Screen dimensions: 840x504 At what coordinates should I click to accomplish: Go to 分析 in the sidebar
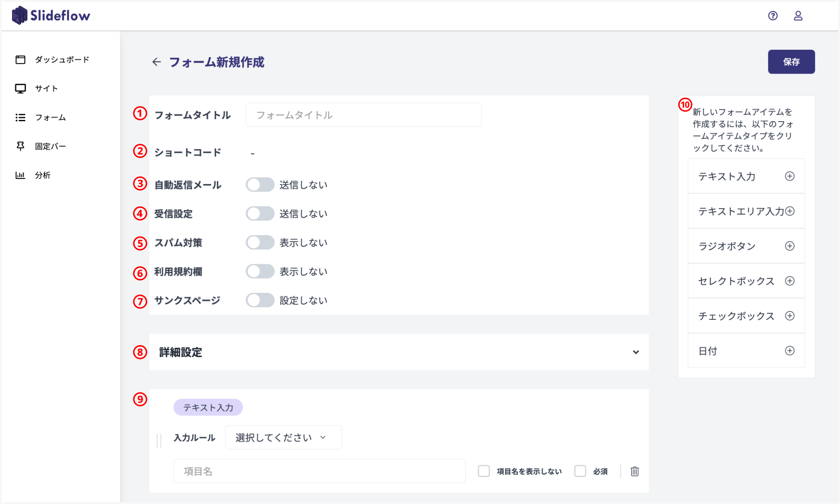click(42, 175)
